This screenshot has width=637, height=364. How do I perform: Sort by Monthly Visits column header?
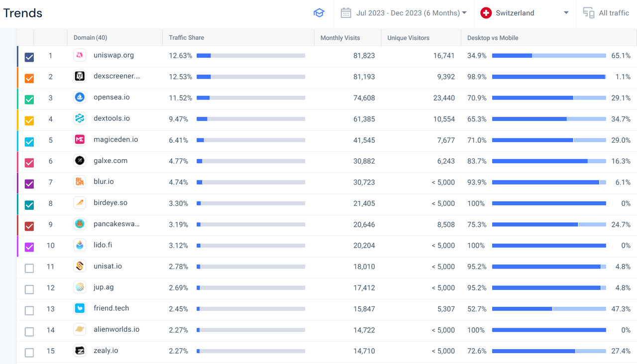coord(340,38)
